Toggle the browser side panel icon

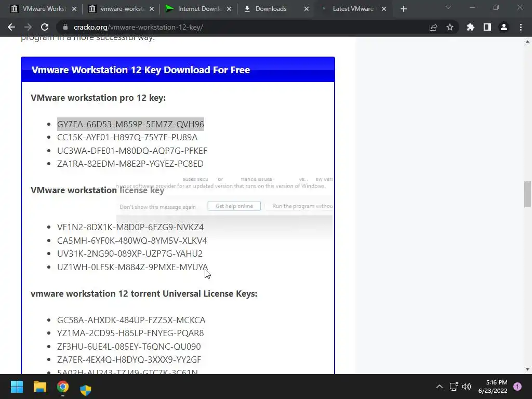[487, 27]
